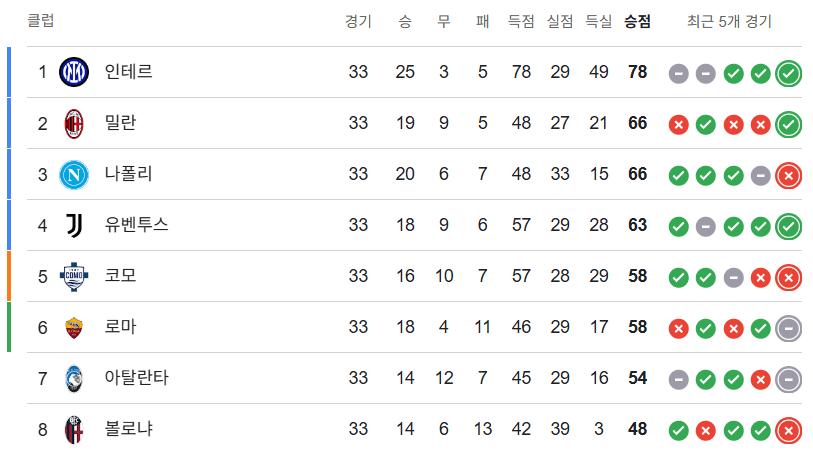Click the Como club crest
Screen dimensions: 813x450
[74, 276]
